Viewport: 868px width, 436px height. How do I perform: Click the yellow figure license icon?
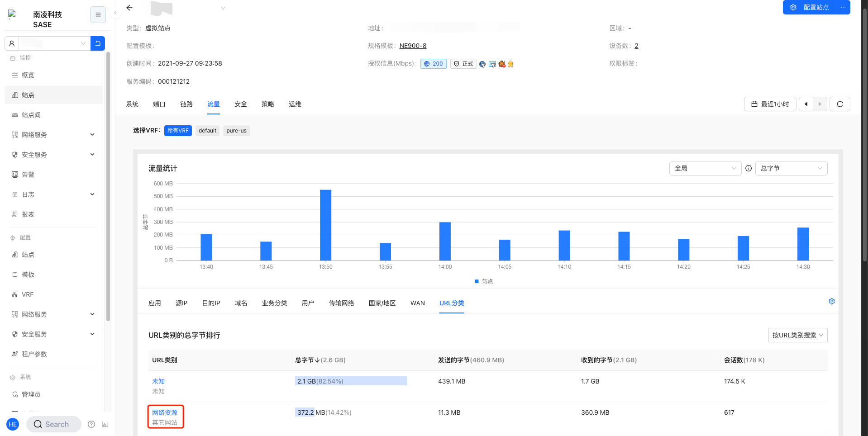pos(510,64)
